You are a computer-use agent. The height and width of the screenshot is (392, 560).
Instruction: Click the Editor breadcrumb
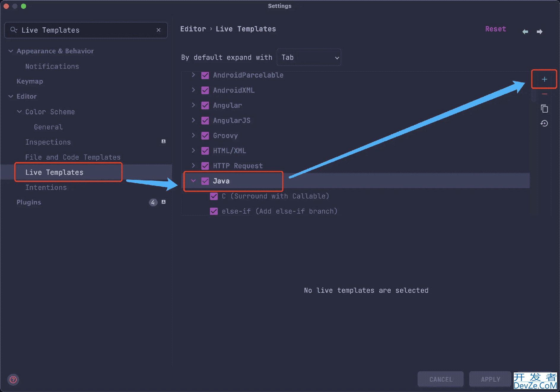(193, 29)
